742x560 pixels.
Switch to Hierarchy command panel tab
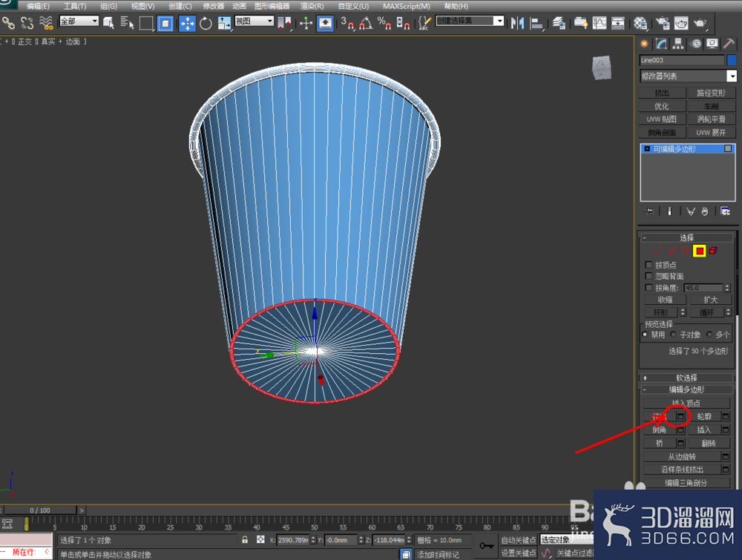coord(678,44)
